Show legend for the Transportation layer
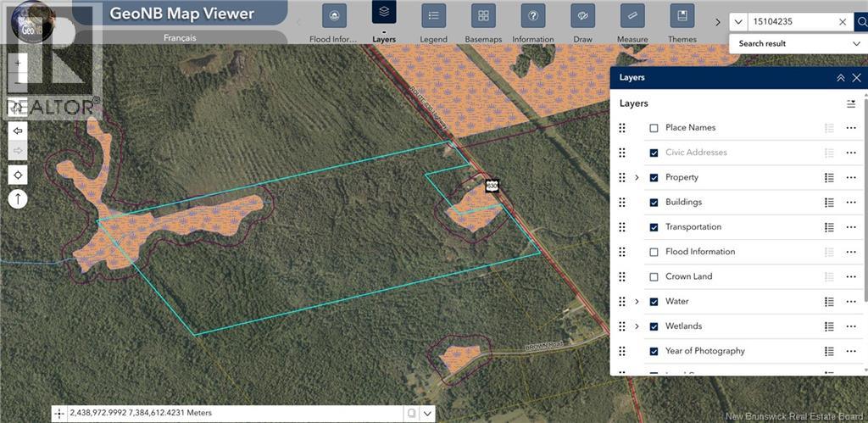Image resolution: width=868 pixels, height=423 pixels. point(829,227)
